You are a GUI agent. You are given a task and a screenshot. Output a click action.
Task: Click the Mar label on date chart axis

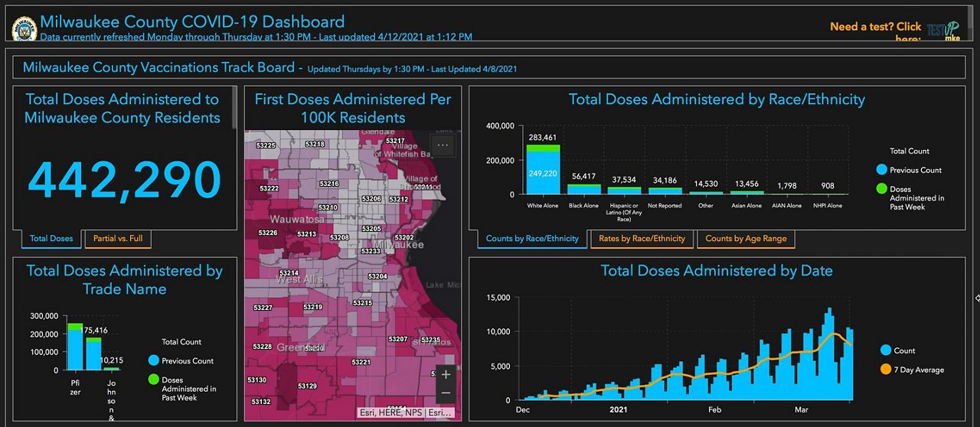coord(802,410)
